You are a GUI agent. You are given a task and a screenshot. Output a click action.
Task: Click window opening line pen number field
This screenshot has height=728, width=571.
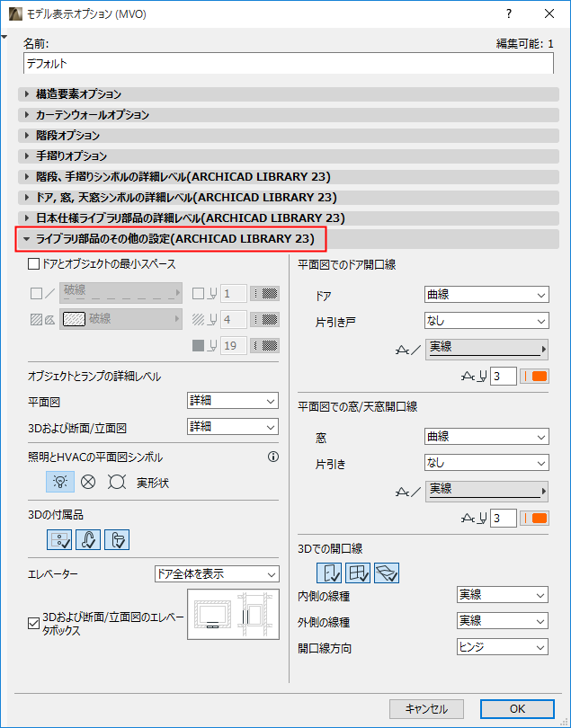click(504, 519)
